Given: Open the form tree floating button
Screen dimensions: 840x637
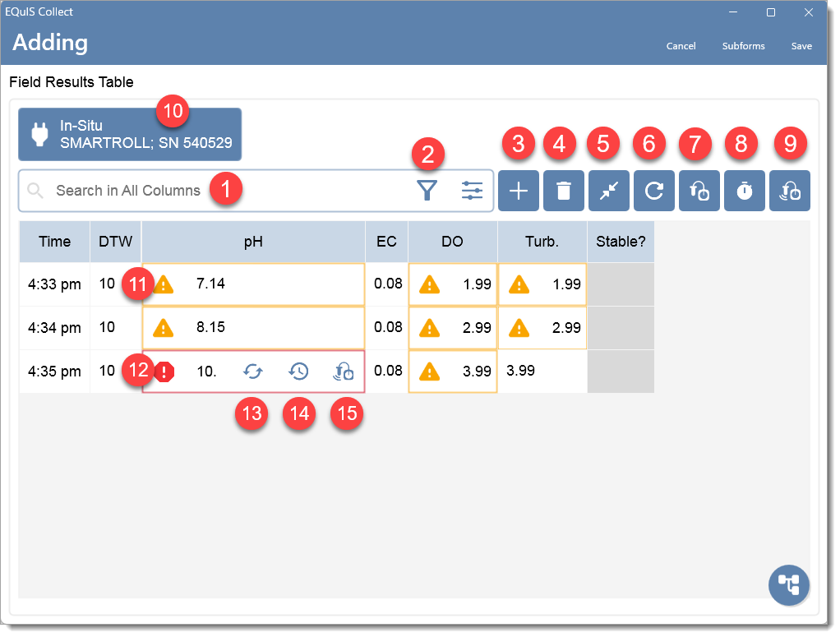Looking at the screenshot, I should tap(788, 585).
